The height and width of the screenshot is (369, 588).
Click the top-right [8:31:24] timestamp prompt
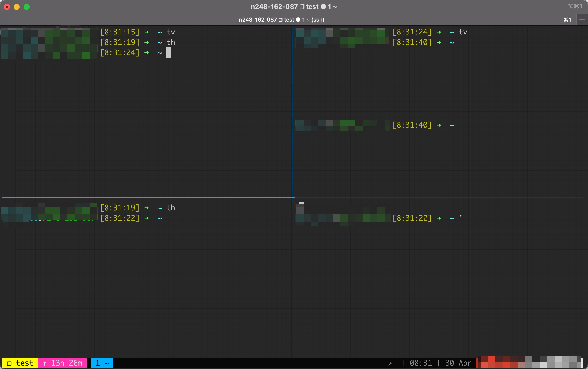point(412,32)
